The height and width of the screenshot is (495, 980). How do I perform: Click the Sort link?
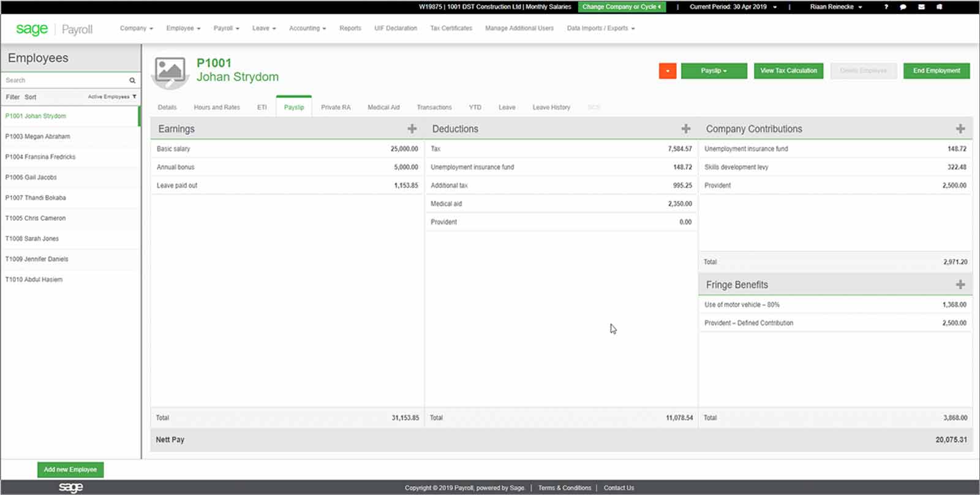point(31,97)
